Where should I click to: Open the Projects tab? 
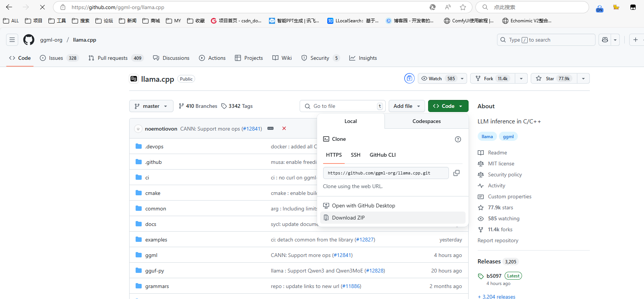(x=249, y=58)
